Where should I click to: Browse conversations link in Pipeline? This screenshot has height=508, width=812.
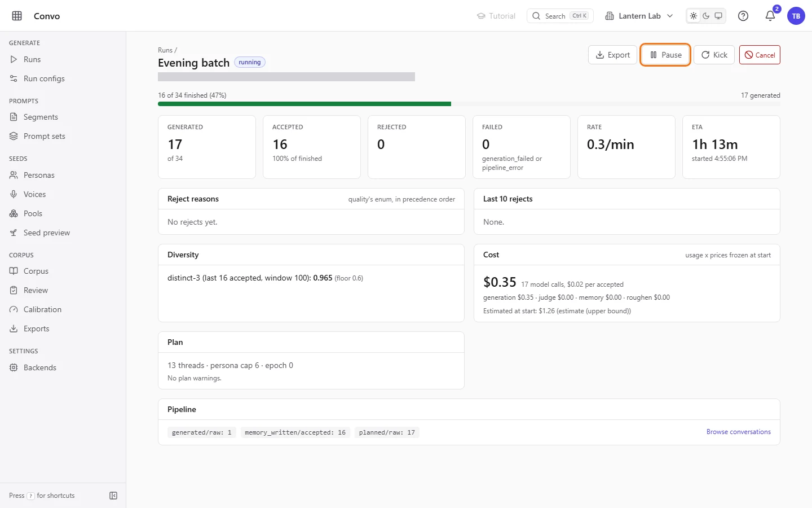point(739,432)
